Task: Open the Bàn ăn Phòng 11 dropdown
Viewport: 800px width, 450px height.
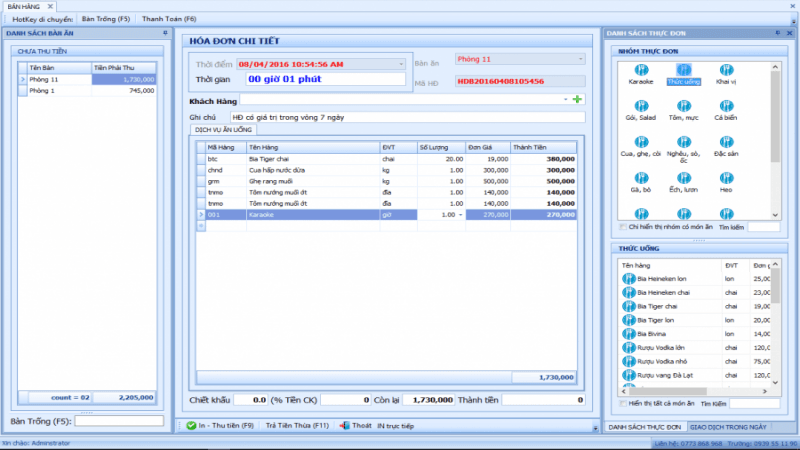Action: point(580,59)
